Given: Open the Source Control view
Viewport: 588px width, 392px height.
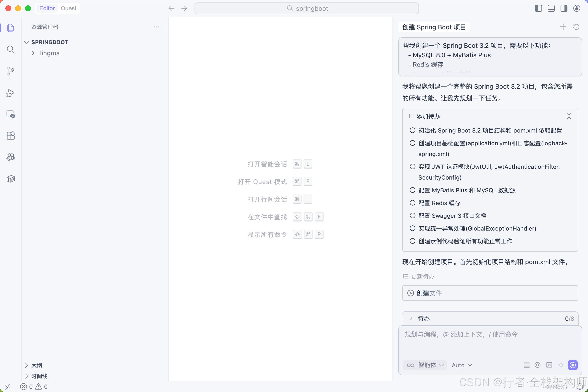Looking at the screenshot, I should click(x=11, y=71).
